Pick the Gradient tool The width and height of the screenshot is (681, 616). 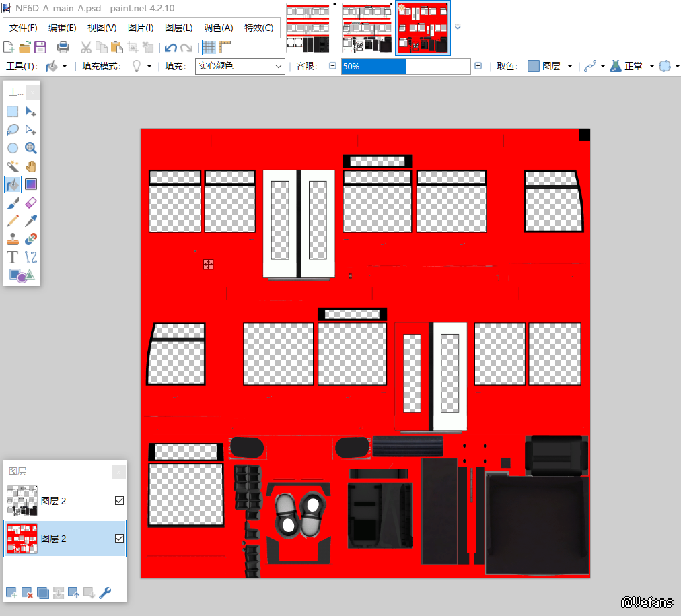pyautogui.click(x=30, y=184)
